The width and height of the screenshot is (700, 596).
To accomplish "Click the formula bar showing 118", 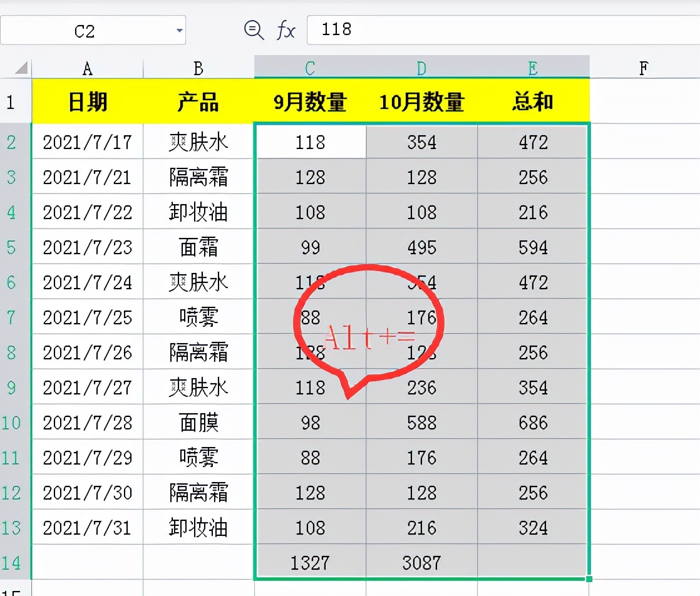I will click(x=503, y=30).
